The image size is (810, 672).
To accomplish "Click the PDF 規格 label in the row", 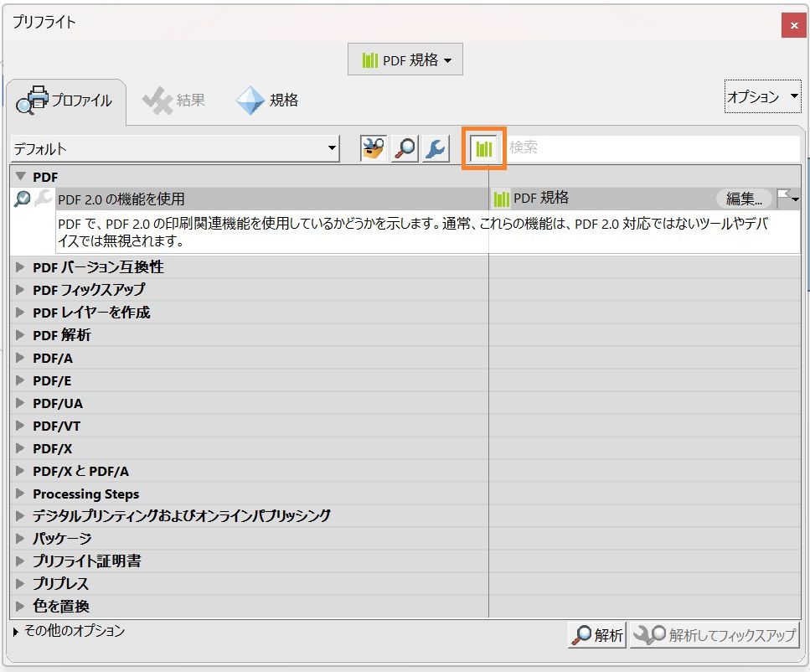I will (541, 198).
